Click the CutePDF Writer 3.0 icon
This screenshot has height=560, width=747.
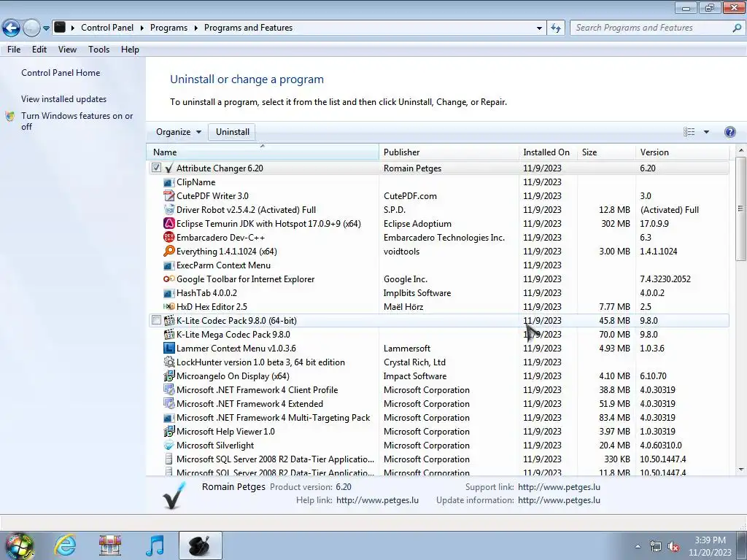[x=169, y=195]
